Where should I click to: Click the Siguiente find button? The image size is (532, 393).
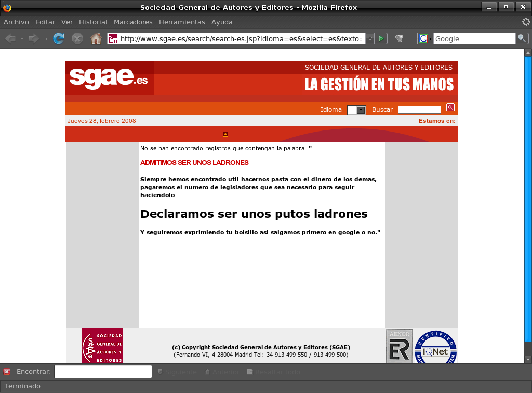coord(178,372)
